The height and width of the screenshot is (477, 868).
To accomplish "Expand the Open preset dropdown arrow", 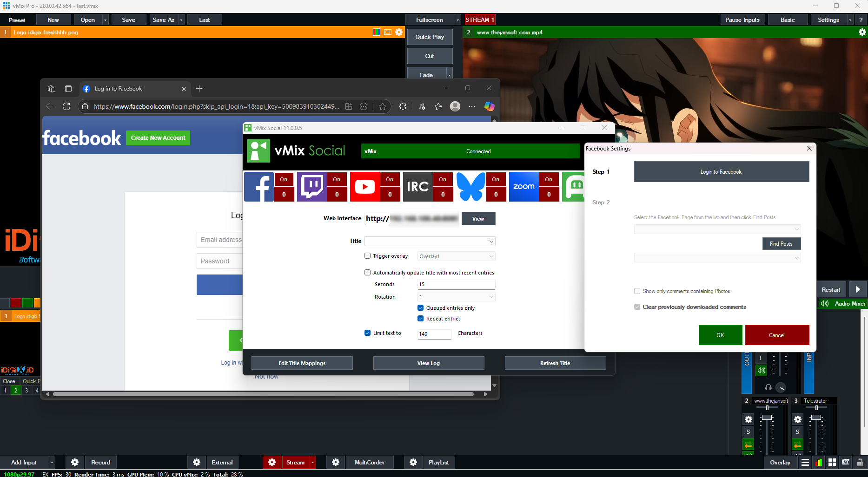I will pyautogui.click(x=105, y=20).
